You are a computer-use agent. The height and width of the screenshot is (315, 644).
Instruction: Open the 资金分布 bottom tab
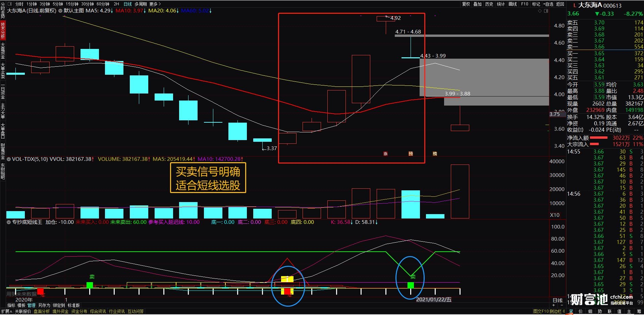[79, 311]
